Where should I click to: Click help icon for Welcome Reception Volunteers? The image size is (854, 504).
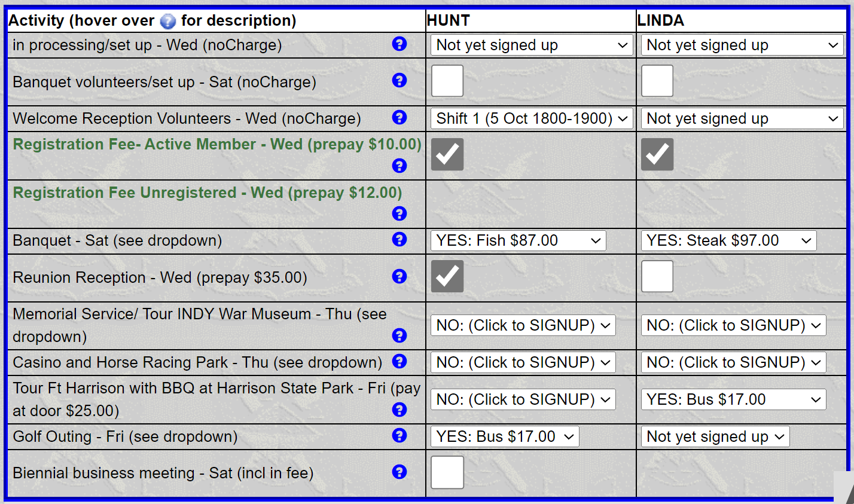tap(399, 117)
